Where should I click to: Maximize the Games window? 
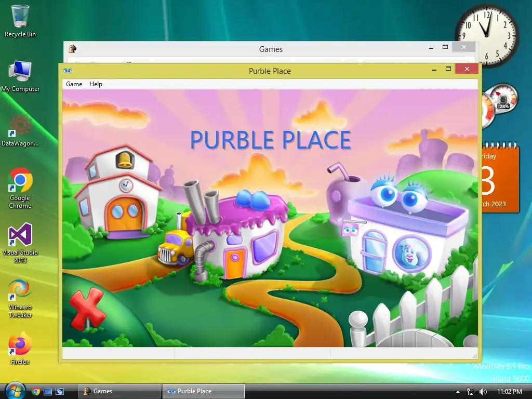pyautogui.click(x=445, y=47)
